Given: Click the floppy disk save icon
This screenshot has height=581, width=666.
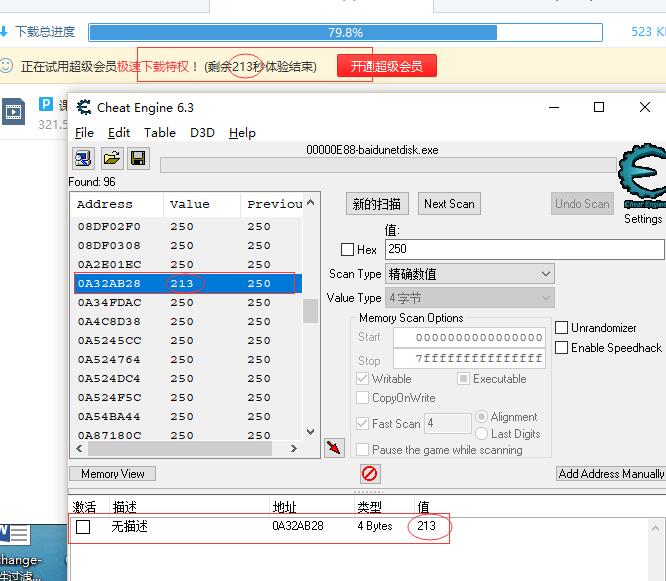Looking at the screenshot, I should pos(138,158).
